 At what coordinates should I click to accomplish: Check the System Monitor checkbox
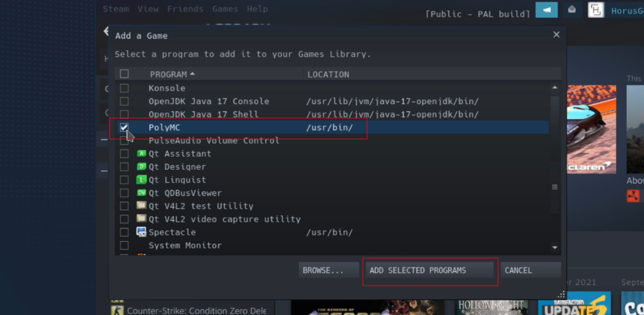(x=124, y=245)
